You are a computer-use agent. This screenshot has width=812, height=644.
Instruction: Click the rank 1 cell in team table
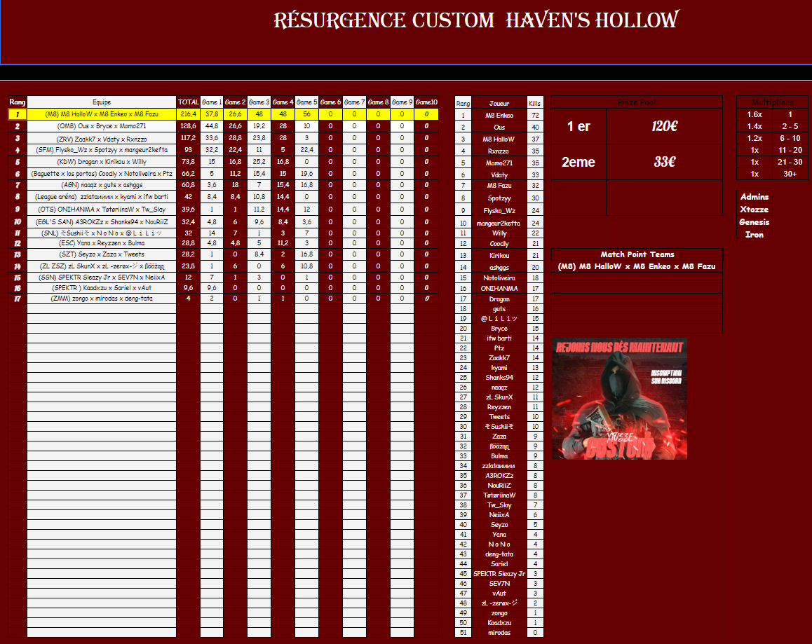click(x=17, y=114)
